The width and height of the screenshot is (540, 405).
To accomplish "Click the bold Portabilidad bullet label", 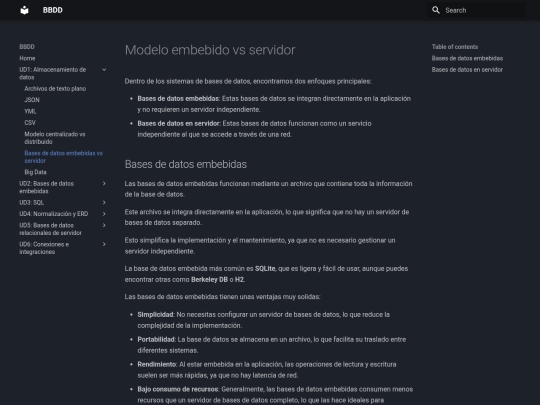I will tap(156, 340).
